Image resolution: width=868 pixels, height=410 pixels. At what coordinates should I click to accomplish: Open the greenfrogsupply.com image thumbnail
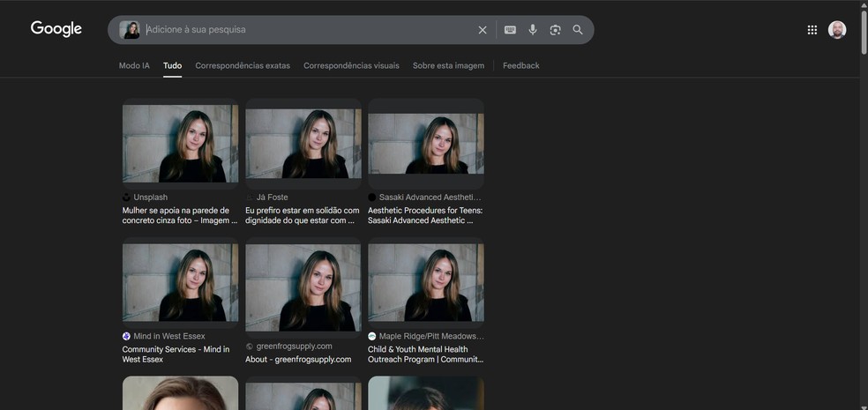pyautogui.click(x=303, y=287)
